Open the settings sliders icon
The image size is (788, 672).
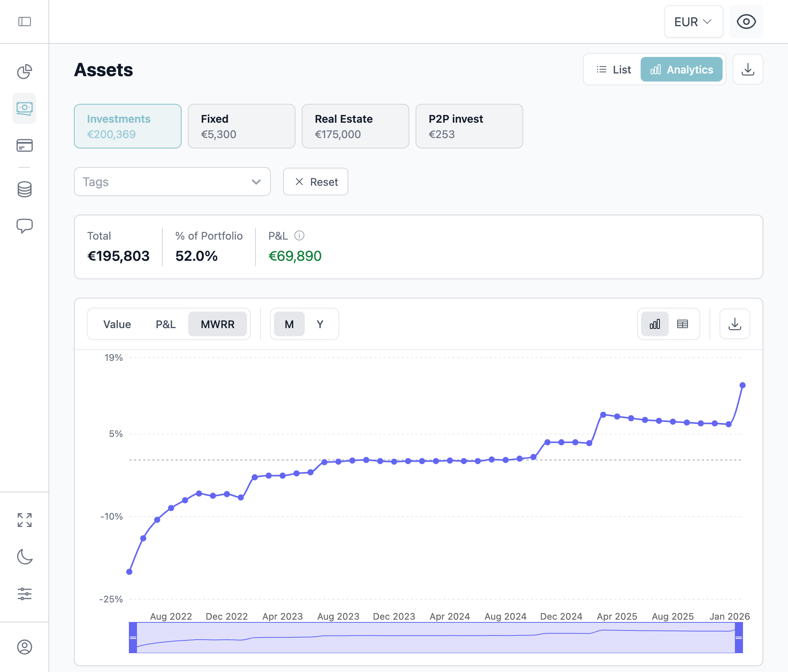[x=25, y=594]
